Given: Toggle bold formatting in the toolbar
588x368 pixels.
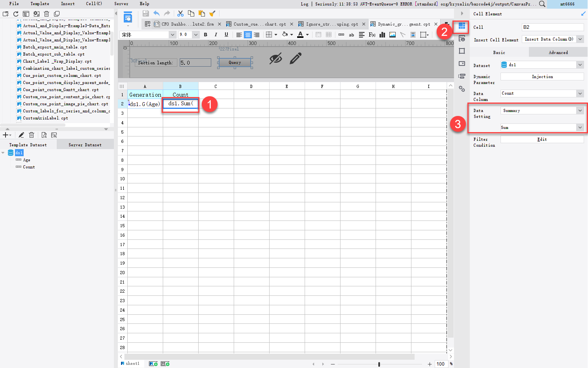Looking at the screenshot, I should coord(205,35).
